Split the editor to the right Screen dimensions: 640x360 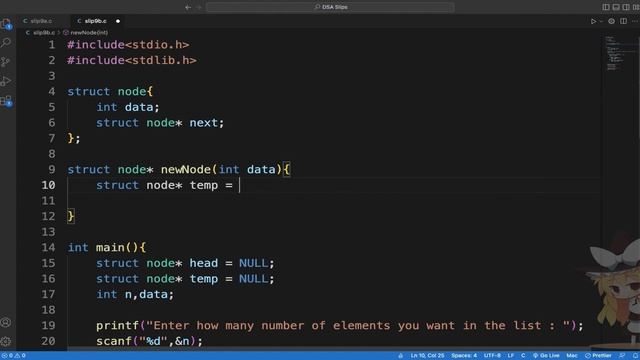623,21
